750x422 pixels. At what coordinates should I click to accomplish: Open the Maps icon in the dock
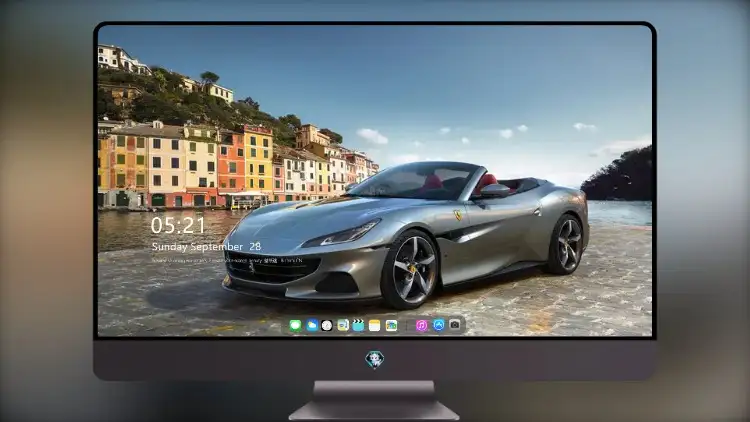coord(343,325)
